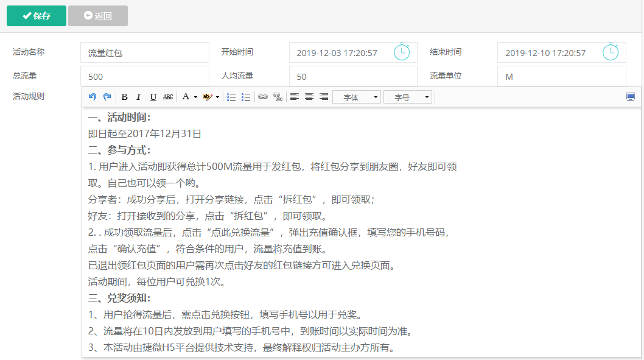Screen dimensions: 644x360
Task: Open the font color dropdown arrow
Action: (195, 97)
